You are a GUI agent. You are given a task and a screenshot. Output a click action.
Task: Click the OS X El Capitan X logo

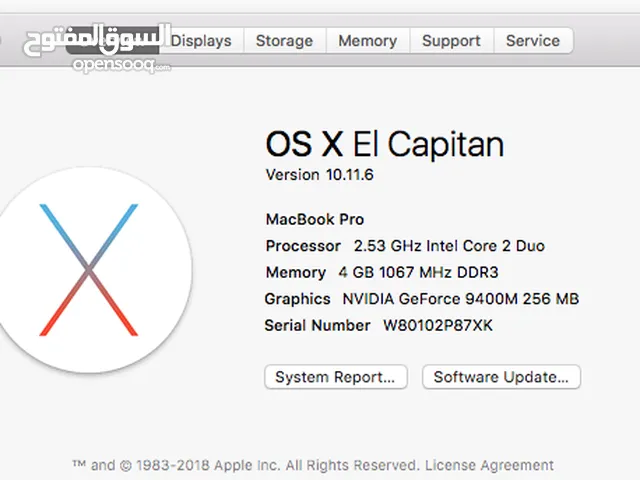pos(89,270)
